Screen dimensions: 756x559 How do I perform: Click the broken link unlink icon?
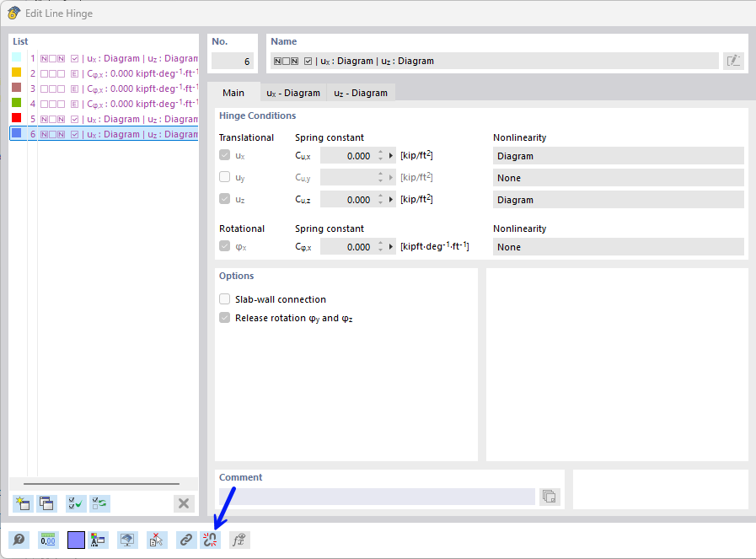[x=210, y=540]
